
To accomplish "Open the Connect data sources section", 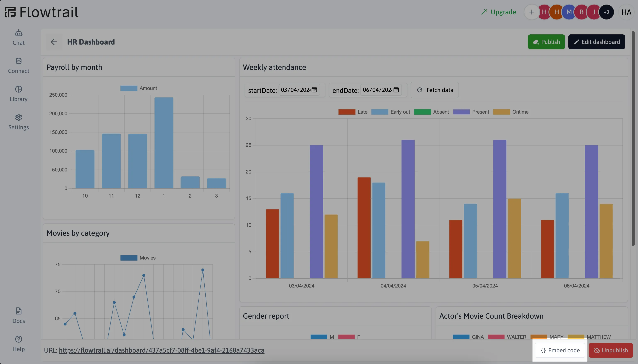I will 18,66.
